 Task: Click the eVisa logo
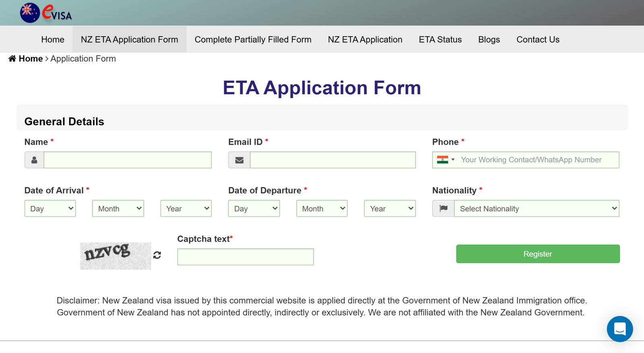point(46,12)
